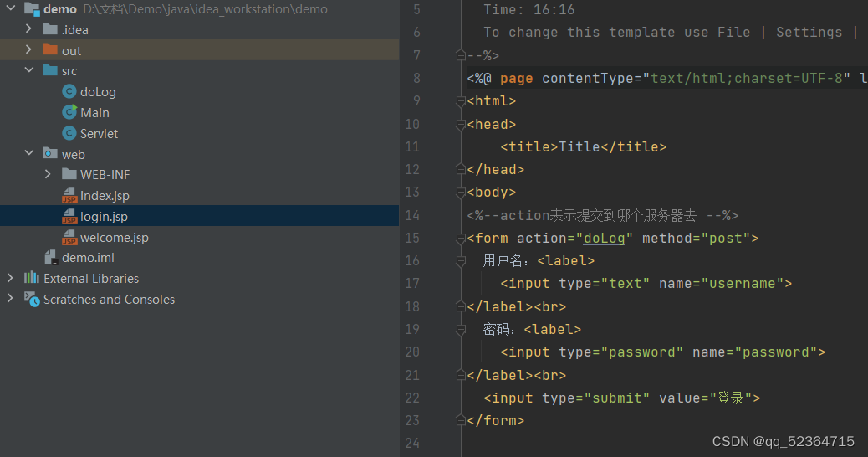
Task: Open the doLog class
Action: (98, 92)
